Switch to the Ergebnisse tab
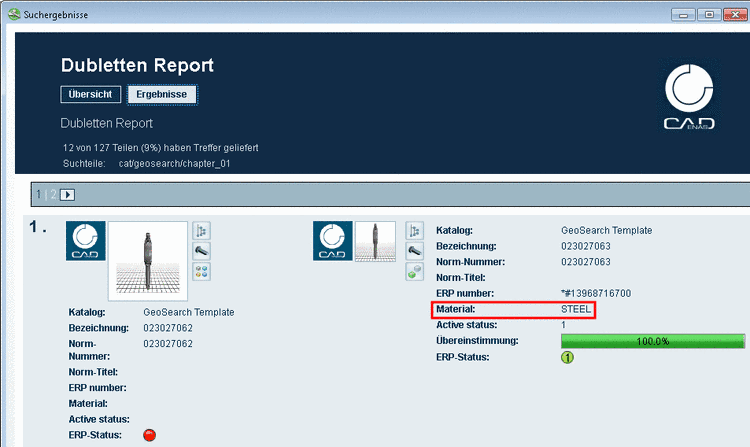 click(x=162, y=94)
